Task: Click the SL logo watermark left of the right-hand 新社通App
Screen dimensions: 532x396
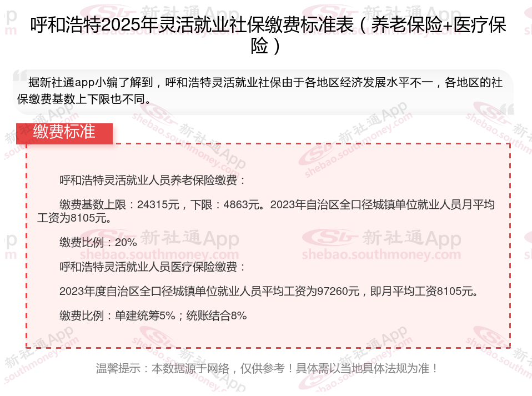Action: tap(330, 237)
